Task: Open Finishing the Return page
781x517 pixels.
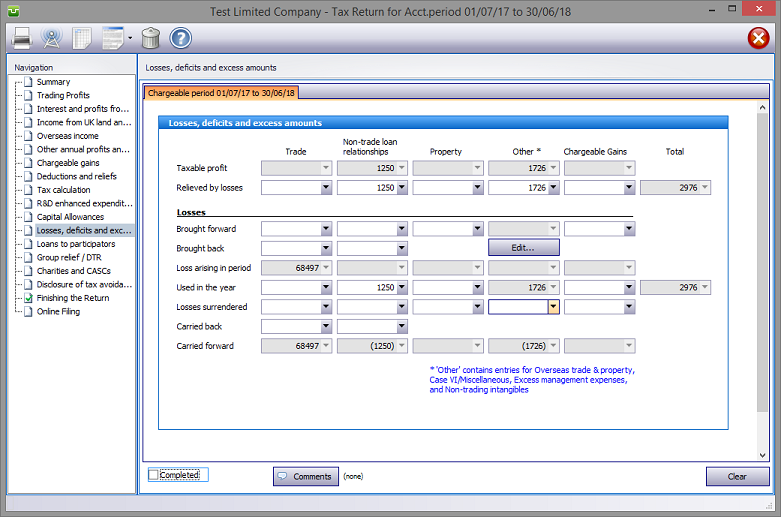Action: (x=73, y=298)
